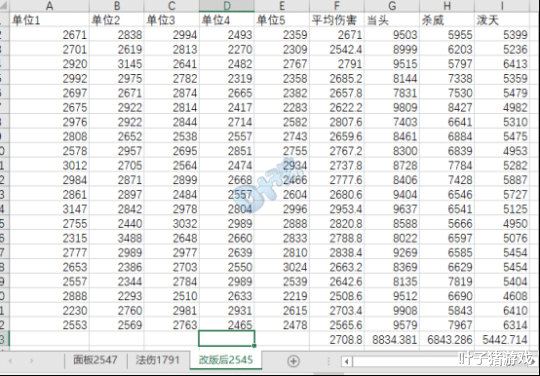Click the 当头 header cell

coord(392,20)
